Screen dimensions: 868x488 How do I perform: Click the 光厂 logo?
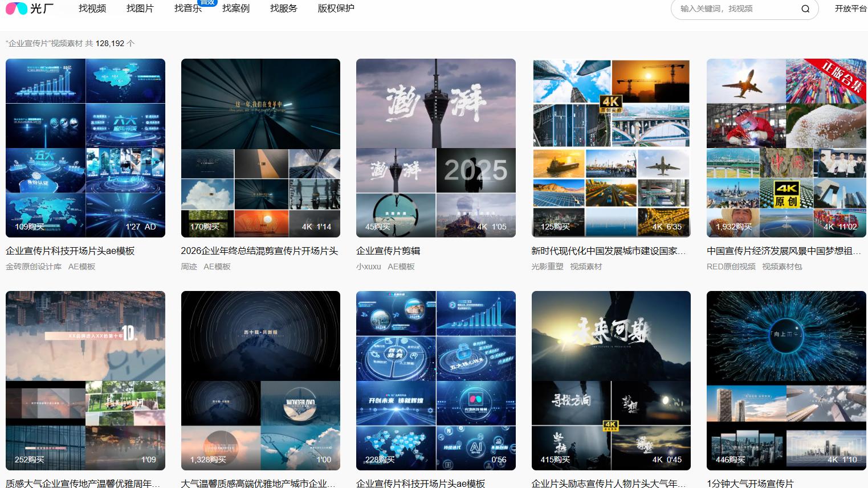30,9
